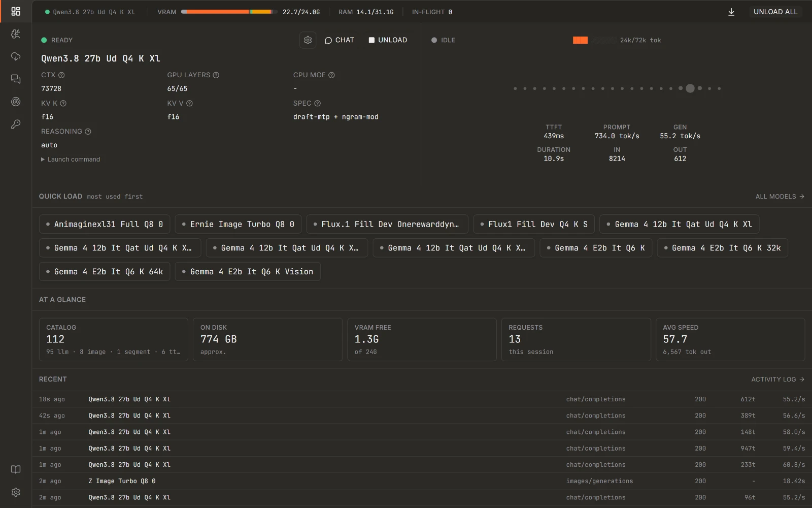
Task: Quick load Ernie Image Turbo Q8 0
Action: click(x=238, y=224)
